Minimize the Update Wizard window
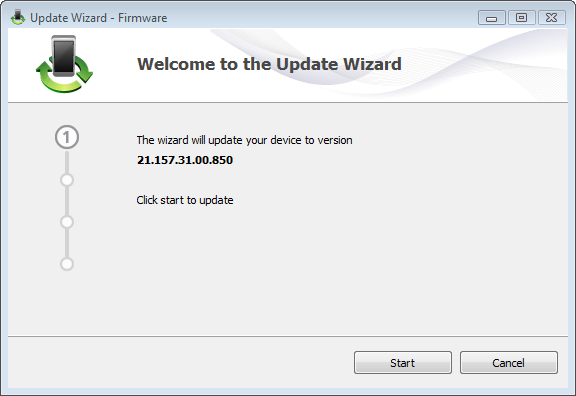This screenshot has height=396, width=576. 492,18
